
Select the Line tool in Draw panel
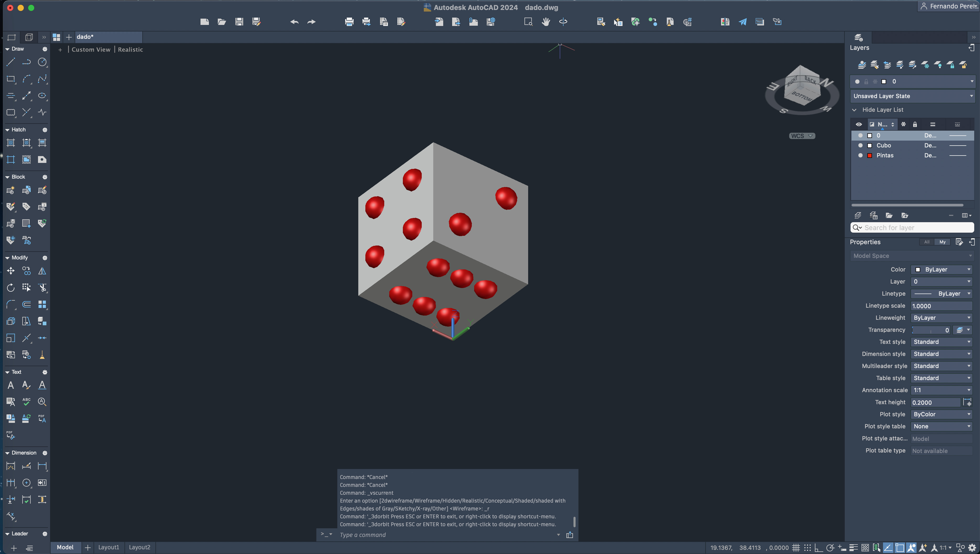pyautogui.click(x=11, y=62)
